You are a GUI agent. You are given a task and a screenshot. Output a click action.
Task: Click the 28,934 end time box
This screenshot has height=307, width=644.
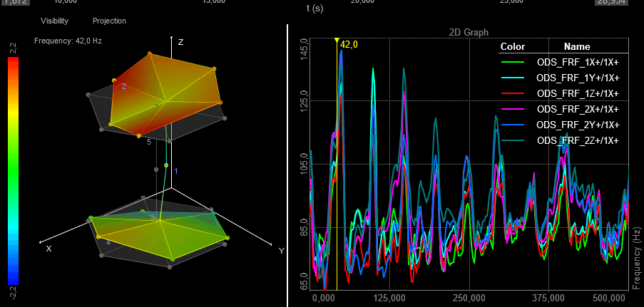point(612,1)
